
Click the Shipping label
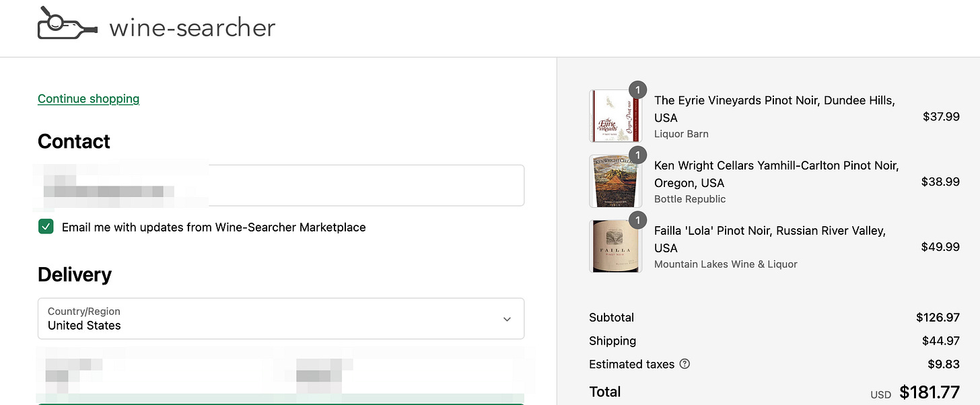pyautogui.click(x=612, y=341)
